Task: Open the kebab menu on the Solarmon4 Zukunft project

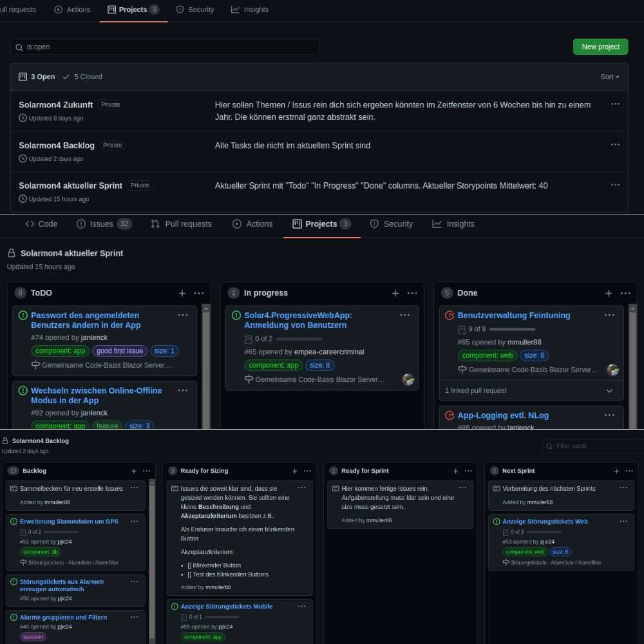Action: [616, 104]
